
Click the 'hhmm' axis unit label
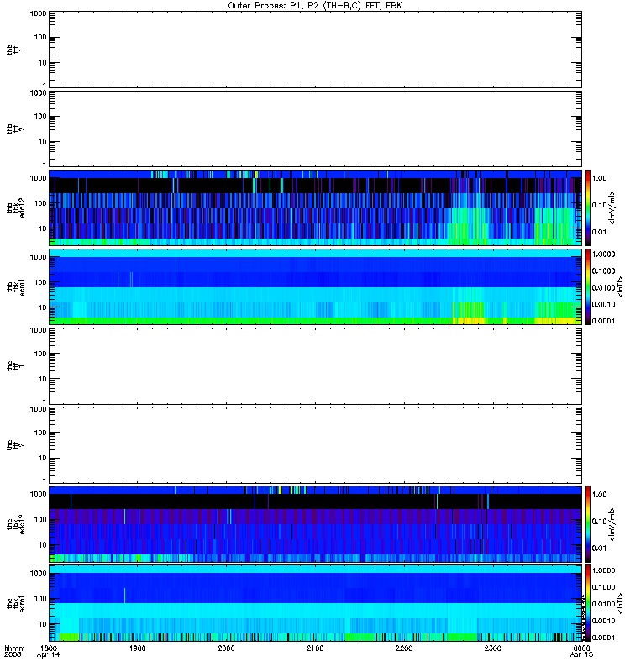click(x=14, y=648)
